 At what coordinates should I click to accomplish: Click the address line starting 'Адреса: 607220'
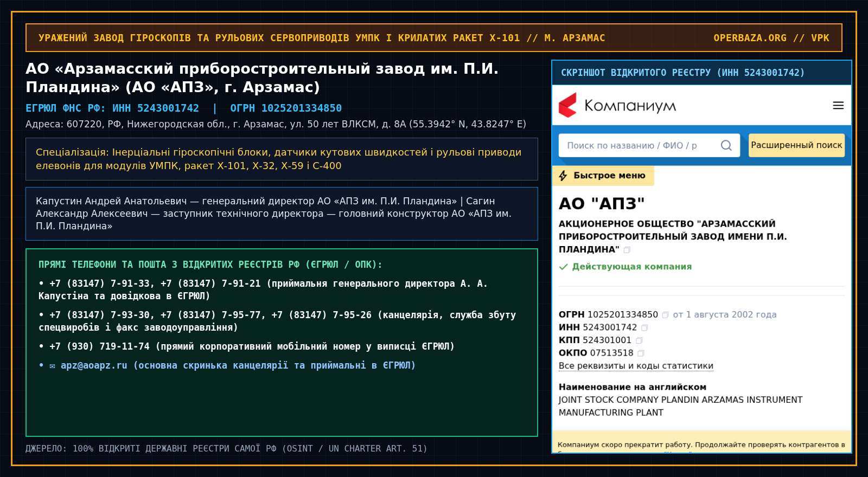[x=276, y=124]
